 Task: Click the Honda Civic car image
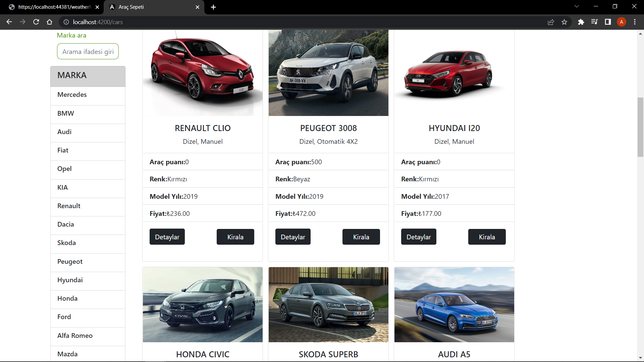pos(203,304)
